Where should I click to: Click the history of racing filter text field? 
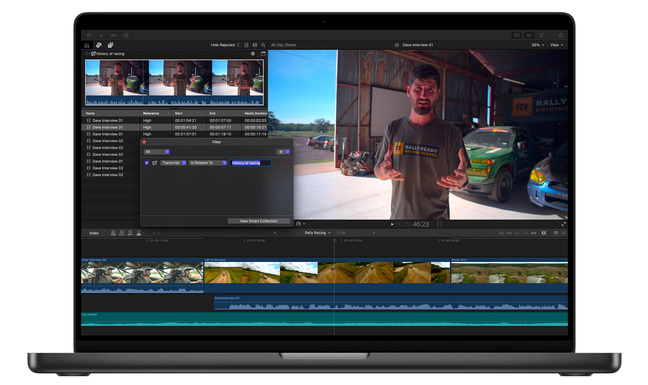click(x=250, y=163)
